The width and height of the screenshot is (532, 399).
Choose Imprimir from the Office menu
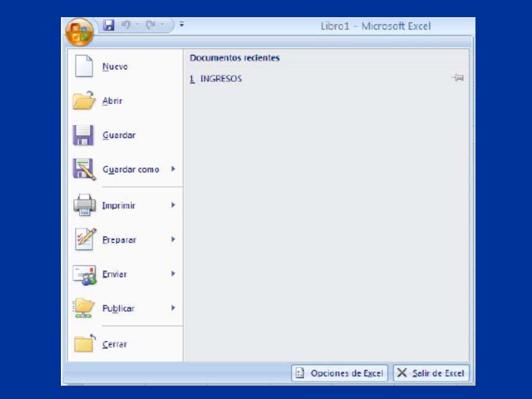pyautogui.click(x=119, y=205)
